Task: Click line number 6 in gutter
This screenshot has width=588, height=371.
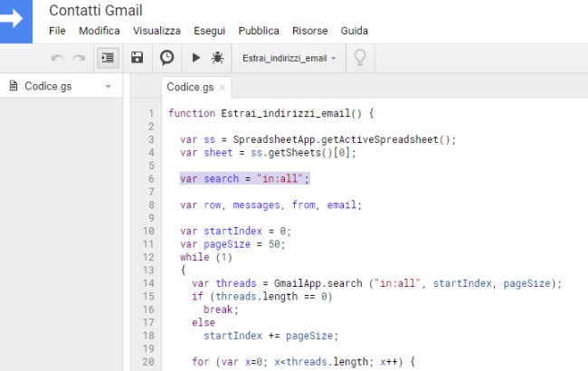Action: pyautogui.click(x=151, y=178)
